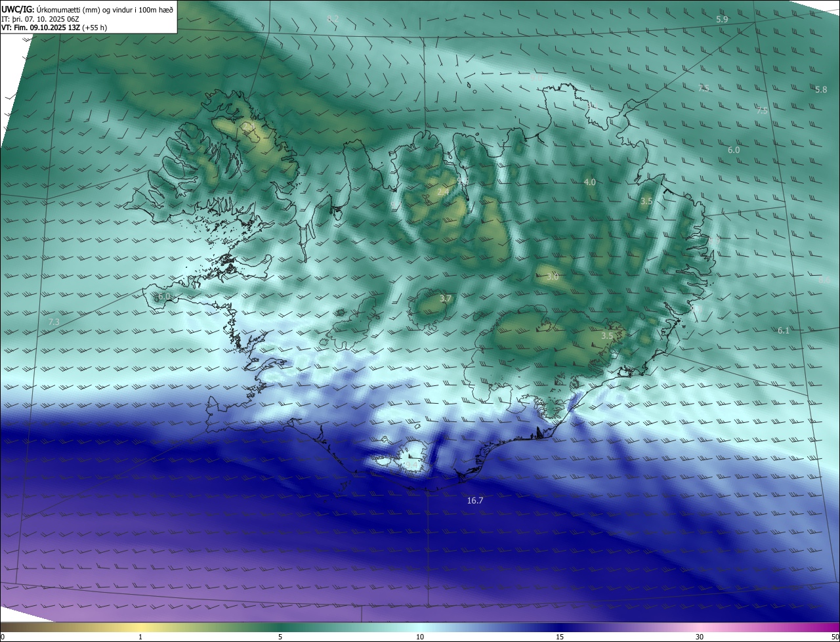Click the '15' tick on the color scale
Image resolution: width=840 pixels, height=642 pixels.
[560, 637]
